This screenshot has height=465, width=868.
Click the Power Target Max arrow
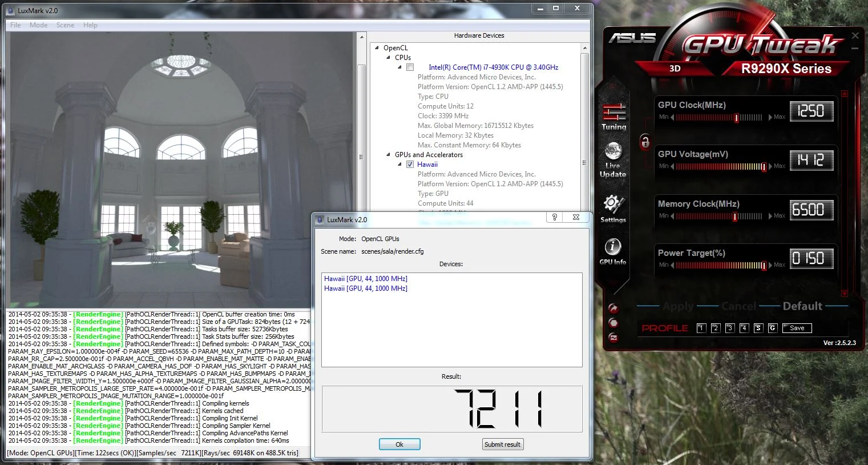[770, 265]
